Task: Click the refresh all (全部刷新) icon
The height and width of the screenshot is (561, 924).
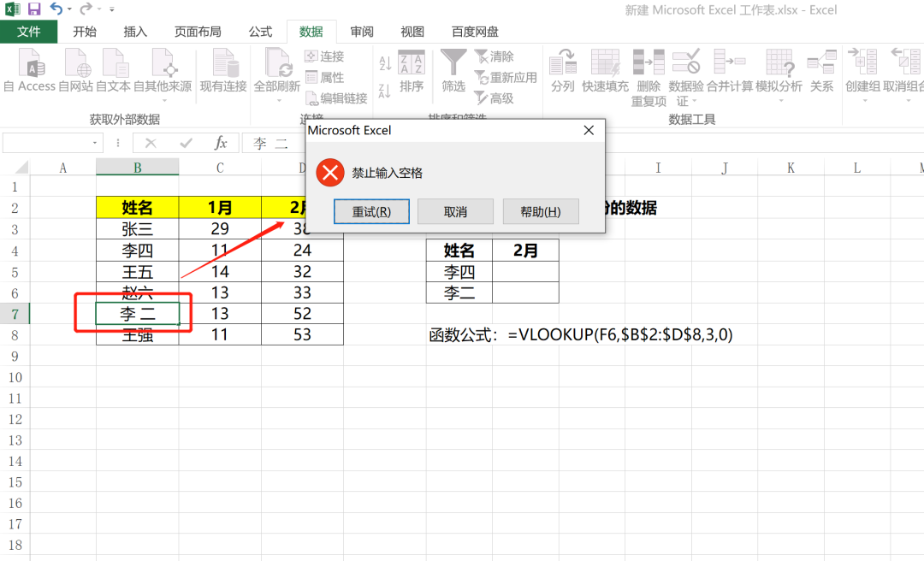Action: 277,63
